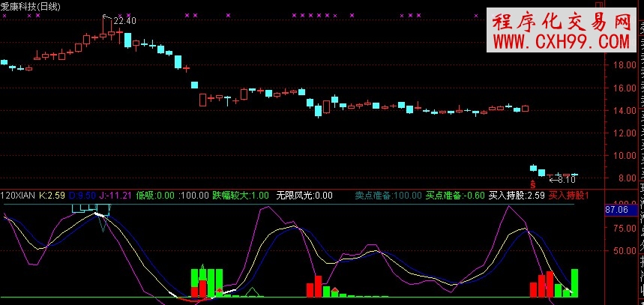Click the red bar cluster at indicator far right
Viewport: 644px width, 305px height.
click(x=545, y=285)
